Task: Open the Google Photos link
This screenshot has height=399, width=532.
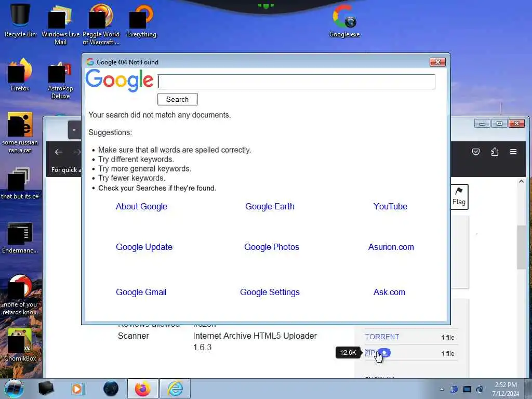Action: click(x=272, y=247)
